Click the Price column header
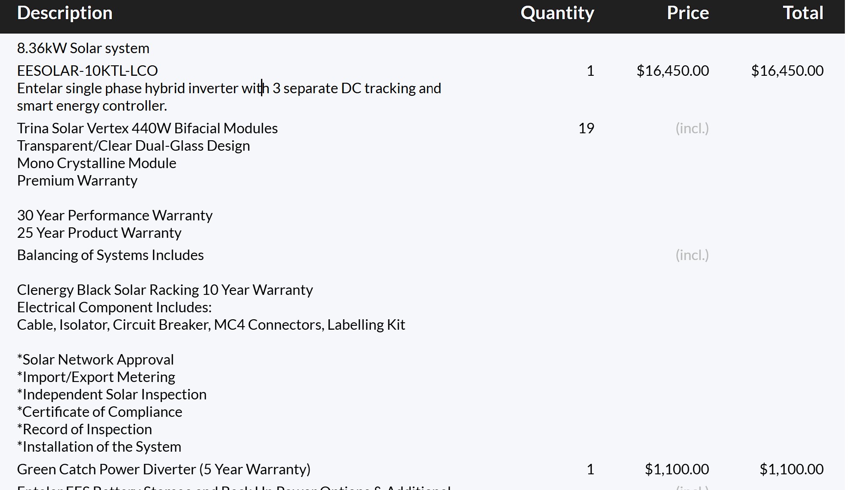This screenshot has height=490, width=868. (688, 13)
